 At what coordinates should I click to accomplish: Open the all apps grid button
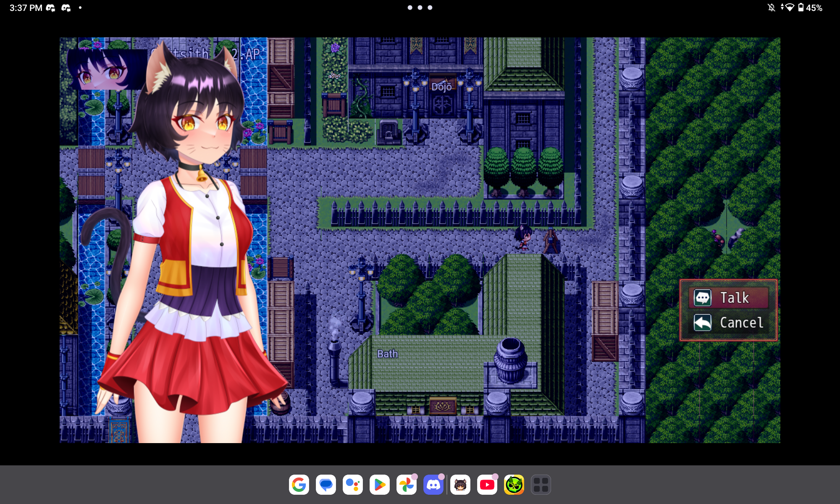[x=541, y=485]
